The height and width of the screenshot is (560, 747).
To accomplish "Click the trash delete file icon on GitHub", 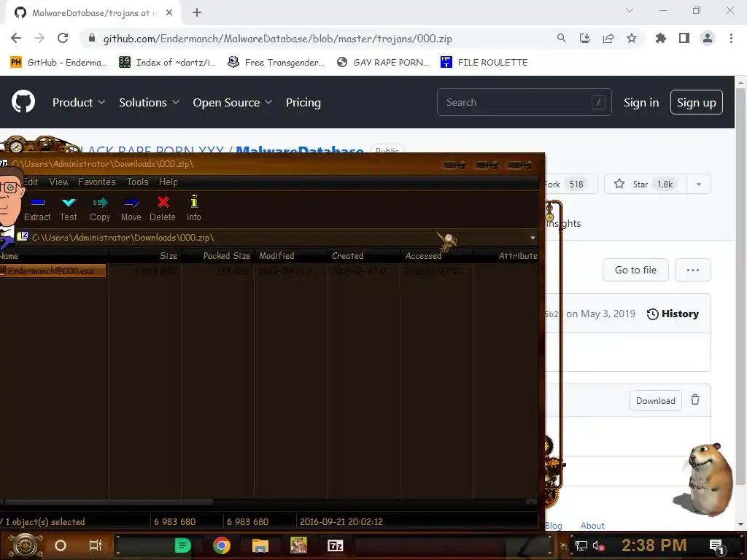I will point(695,400).
